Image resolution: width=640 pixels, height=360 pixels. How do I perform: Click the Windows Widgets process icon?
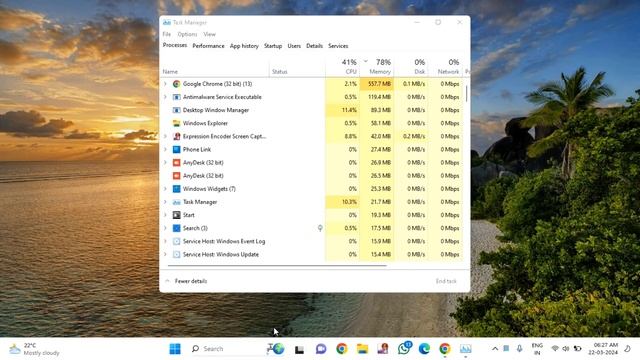click(176, 189)
